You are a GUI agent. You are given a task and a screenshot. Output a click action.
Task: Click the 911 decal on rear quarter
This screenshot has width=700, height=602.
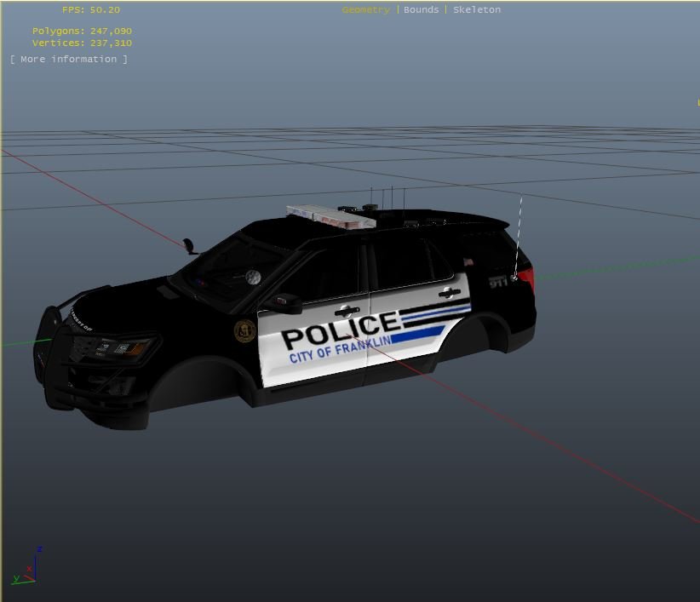[x=498, y=281]
